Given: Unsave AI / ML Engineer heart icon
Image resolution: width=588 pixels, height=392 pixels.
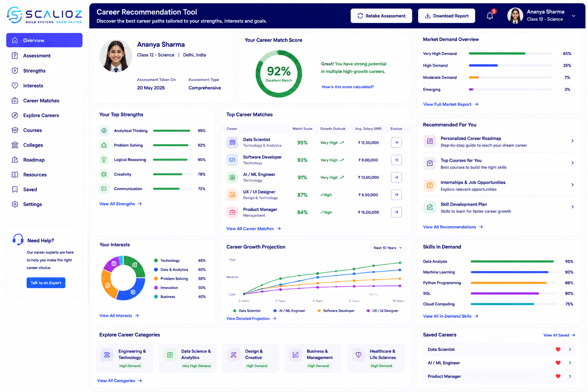Looking at the screenshot, I should coord(558,363).
